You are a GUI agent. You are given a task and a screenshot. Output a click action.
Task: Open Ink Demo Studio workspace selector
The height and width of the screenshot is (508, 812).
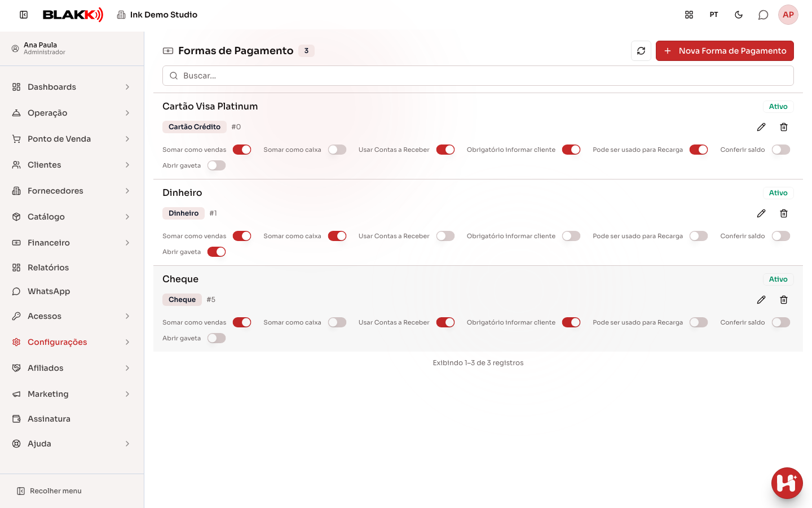pos(157,15)
